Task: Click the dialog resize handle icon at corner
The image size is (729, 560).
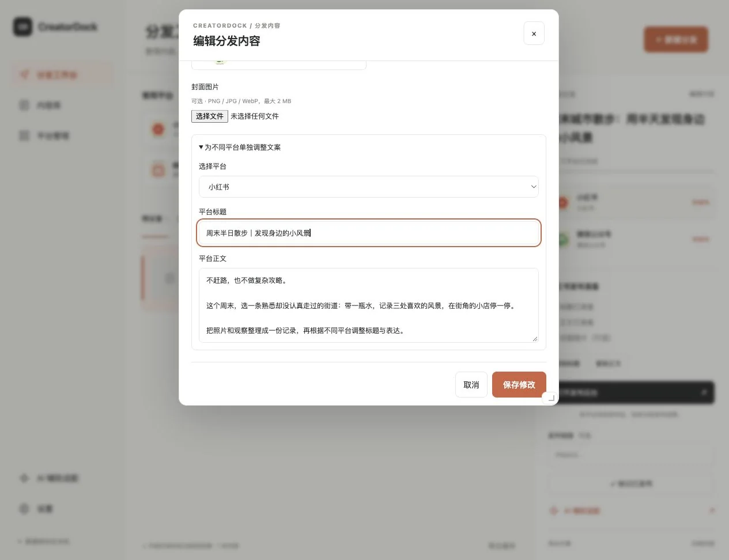Action: (x=551, y=398)
